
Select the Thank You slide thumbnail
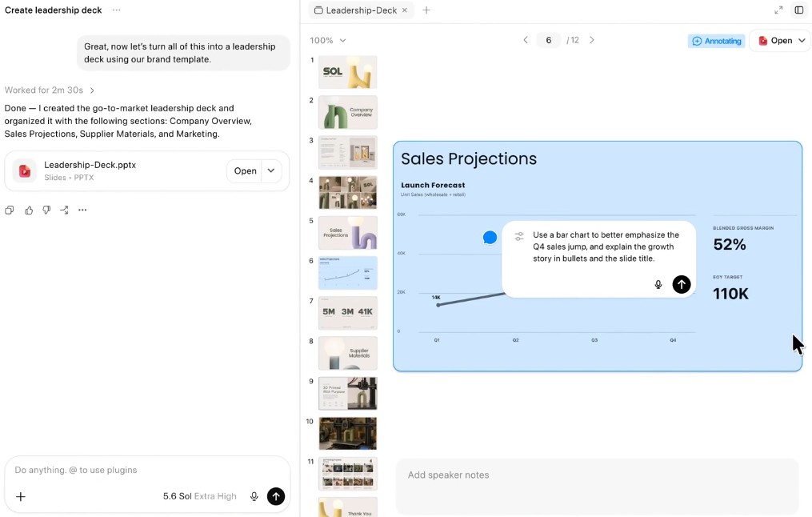pyautogui.click(x=347, y=507)
